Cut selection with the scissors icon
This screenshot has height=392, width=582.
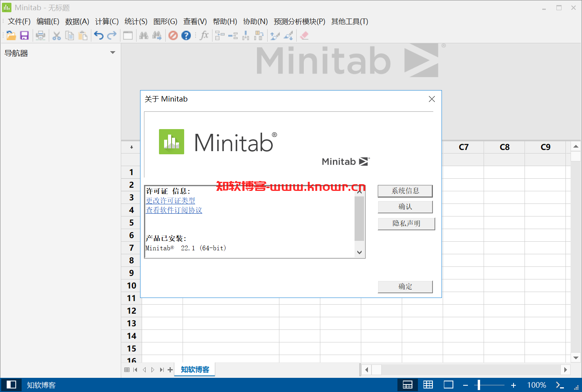(x=57, y=36)
